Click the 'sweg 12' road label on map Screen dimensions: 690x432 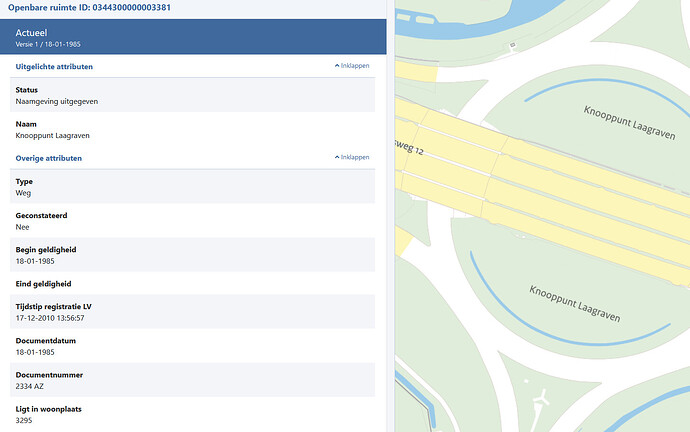409,147
